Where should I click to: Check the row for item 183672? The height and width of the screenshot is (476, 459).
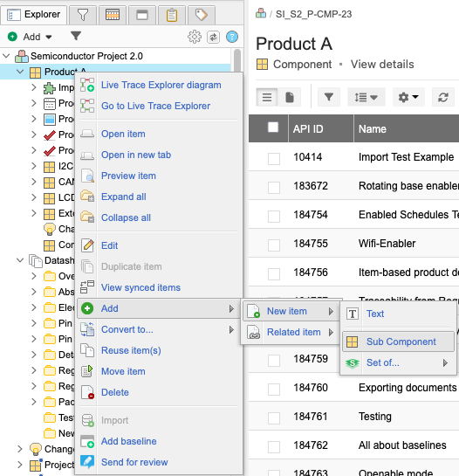[x=274, y=187]
